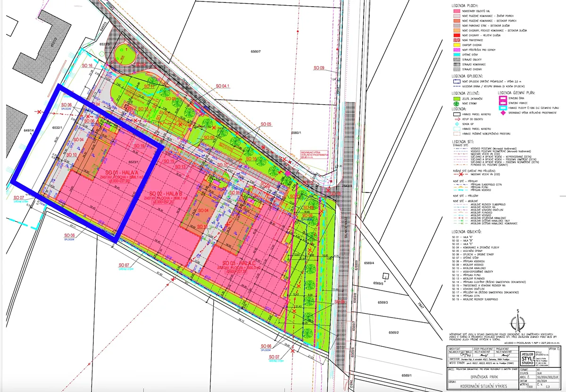Click the 'LEGENDA ZELENĚ:' heading
The image size is (566, 392).
pos(466,93)
